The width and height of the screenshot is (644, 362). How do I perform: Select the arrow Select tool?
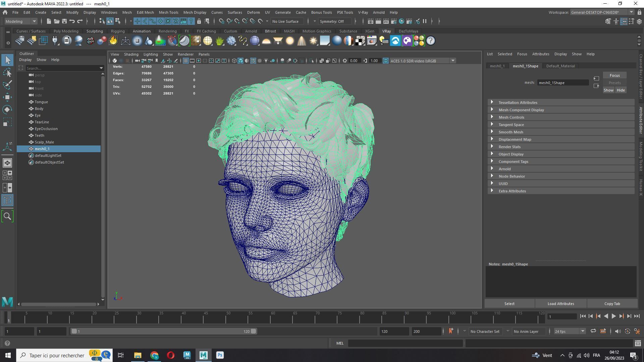pyautogui.click(x=7, y=60)
